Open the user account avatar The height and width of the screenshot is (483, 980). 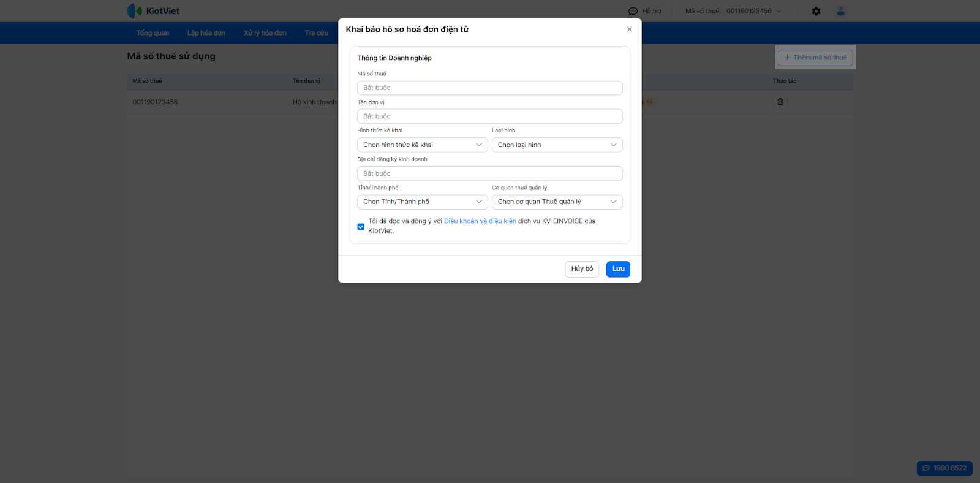click(x=841, y=11)
